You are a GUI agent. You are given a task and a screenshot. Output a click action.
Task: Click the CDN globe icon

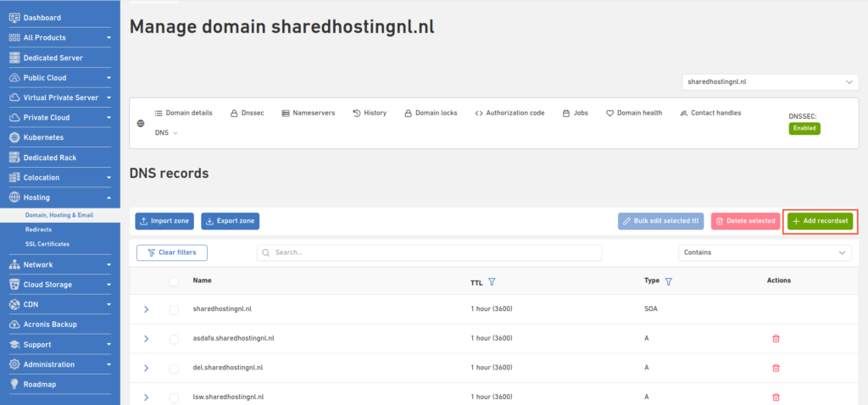[14, 304]
